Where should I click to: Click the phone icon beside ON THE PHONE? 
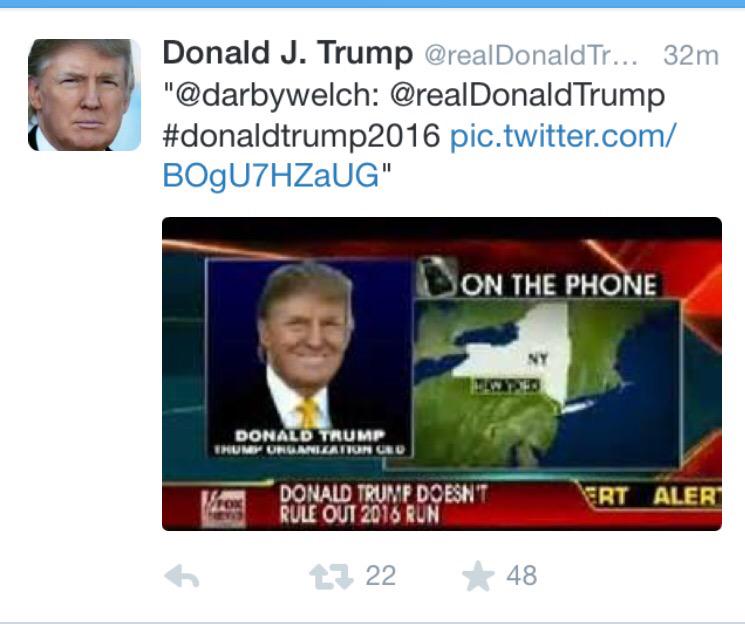435,277
